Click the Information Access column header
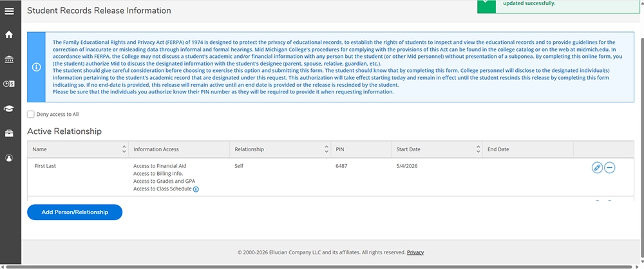The width and height of the screenshot is (644, 269). tap(156, 149)
